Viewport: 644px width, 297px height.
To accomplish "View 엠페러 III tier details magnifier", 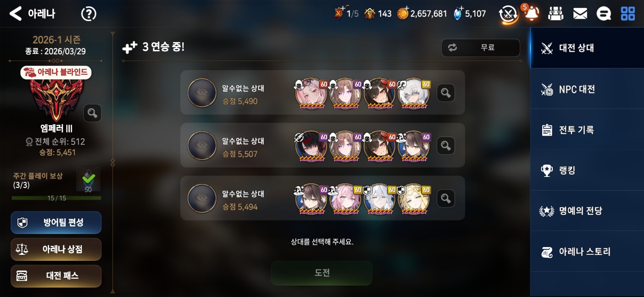I will tap(92, 113).
